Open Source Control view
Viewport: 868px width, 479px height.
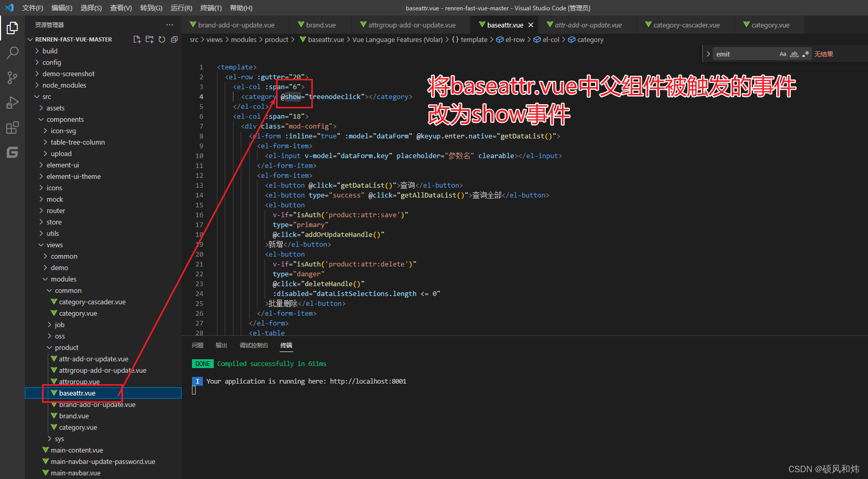12,78
